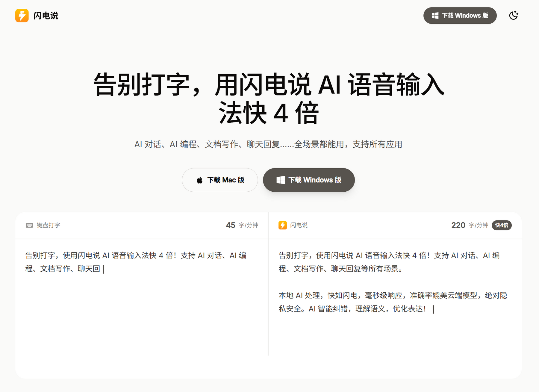Image resolution: width=539 pixels, height=392 pixels.
Task: Click the orange lightning icon next to 闪电说 panel
Action: pos(283,225)
